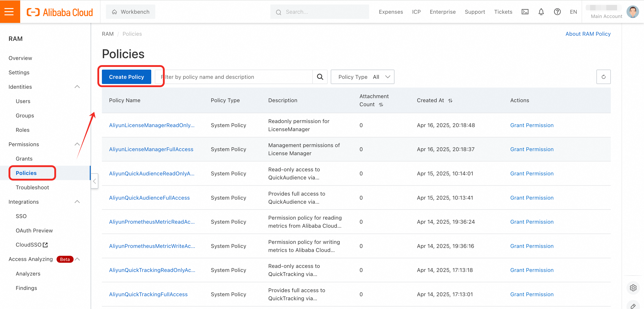
Task: Click the search magnifier in policy filter
Action: point(320,77)
